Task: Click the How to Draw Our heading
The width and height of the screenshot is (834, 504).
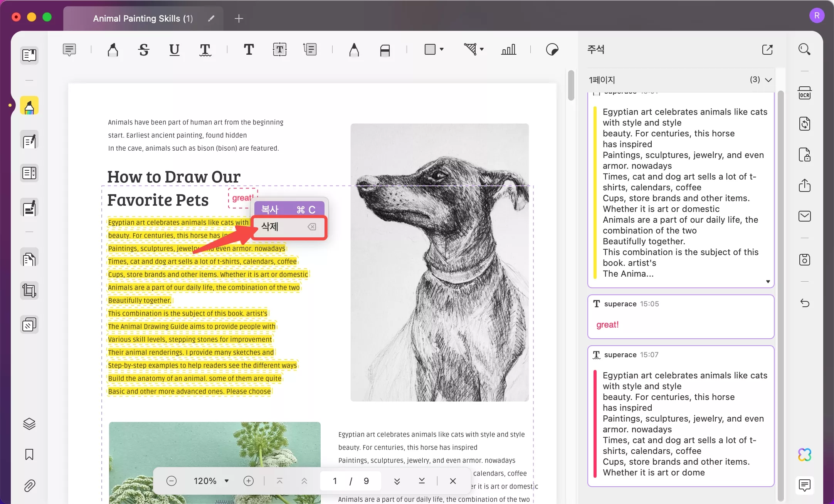Action: (174, 177)
